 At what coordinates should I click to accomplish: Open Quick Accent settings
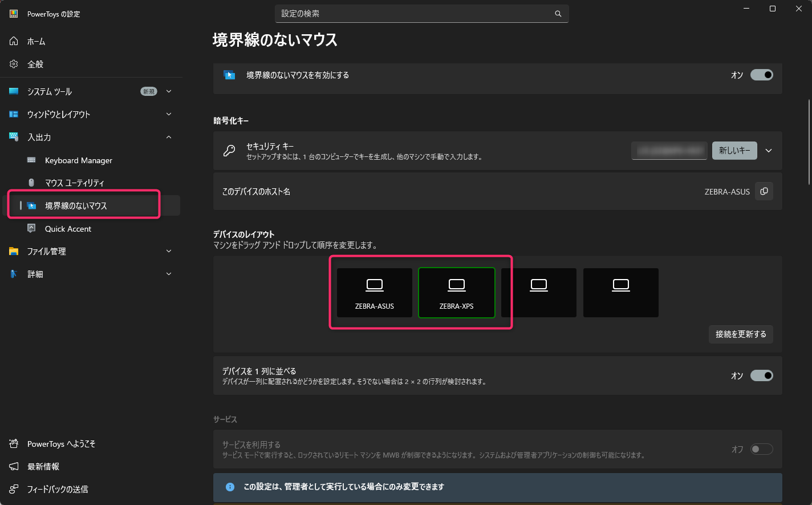[x=68, y=229]
